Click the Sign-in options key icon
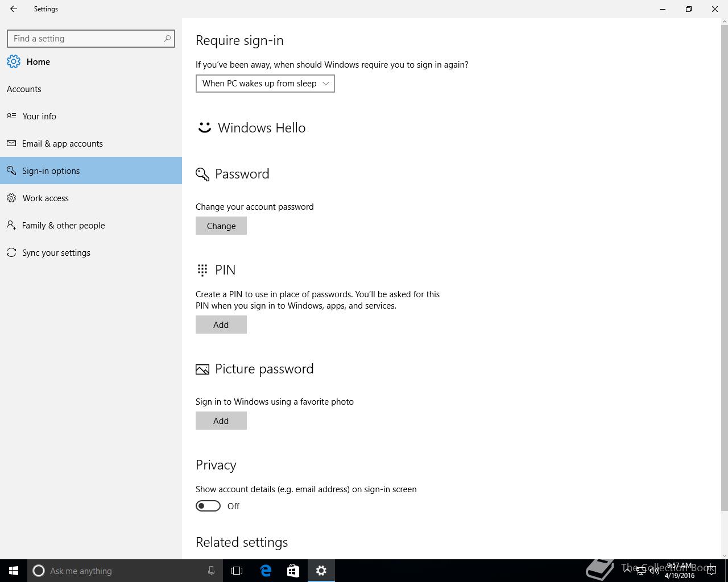Viewport: 728px width, 582px height. (x=11, y=171)
